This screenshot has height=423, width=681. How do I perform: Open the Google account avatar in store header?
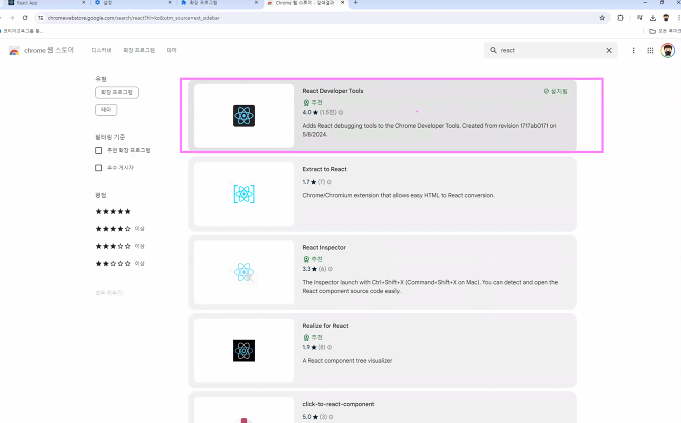pyautogui.click(x=668, y=50)
